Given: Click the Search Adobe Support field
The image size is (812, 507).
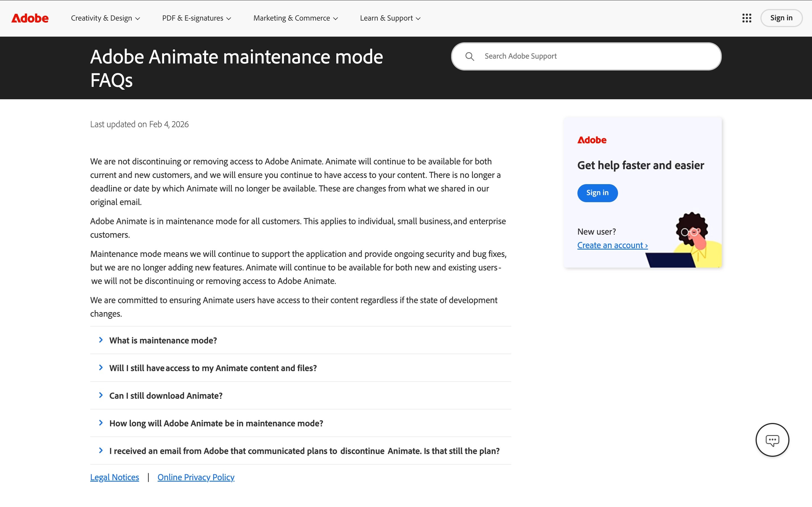Looking at the screenshot, I should click(570, 56).
